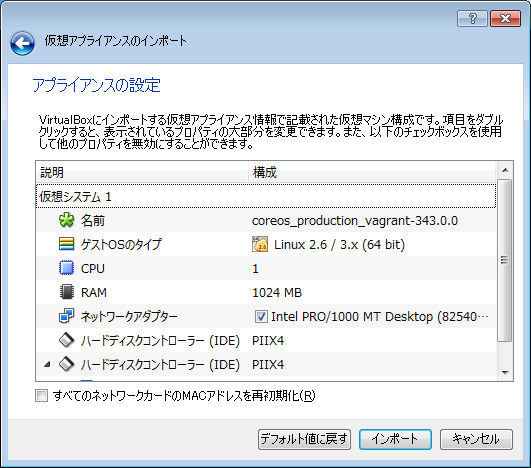Click the Linux 2.6 OS type icon

[260, 244]
